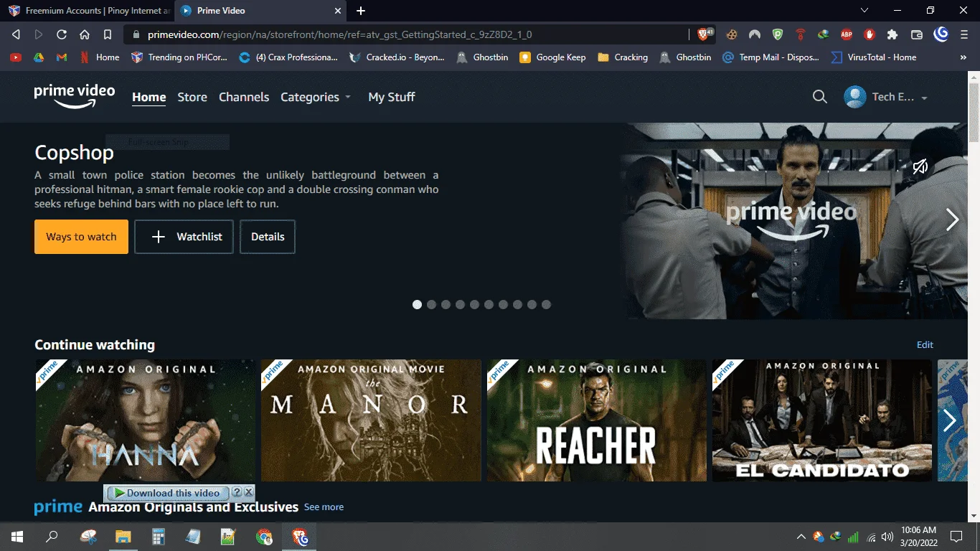Select the Prime Video tab

coord(259,11)
